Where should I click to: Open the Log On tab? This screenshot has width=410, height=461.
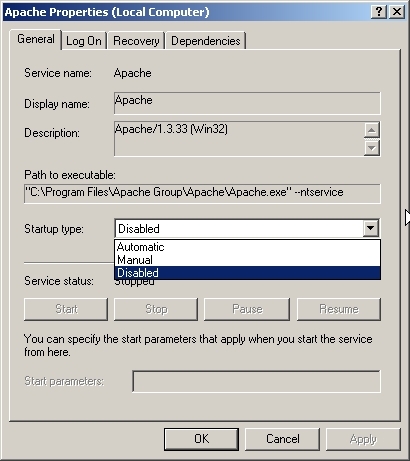click(x=84, y=41)
